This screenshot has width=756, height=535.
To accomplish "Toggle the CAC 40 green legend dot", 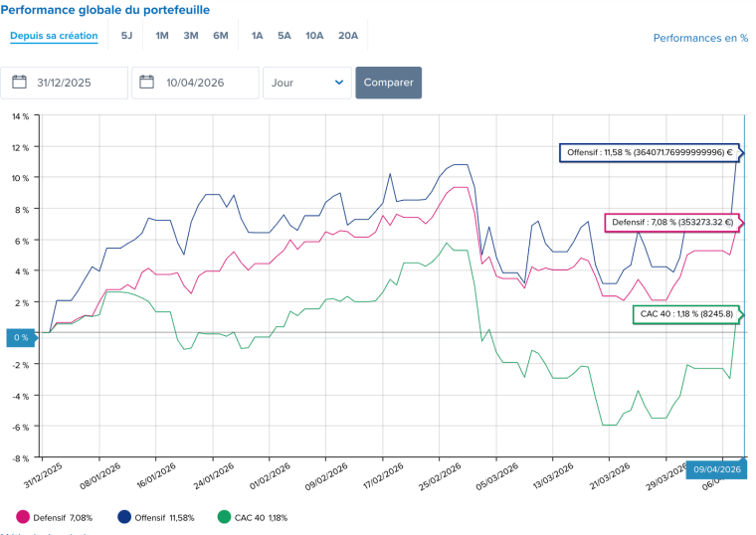I will [x=225, y=517].
